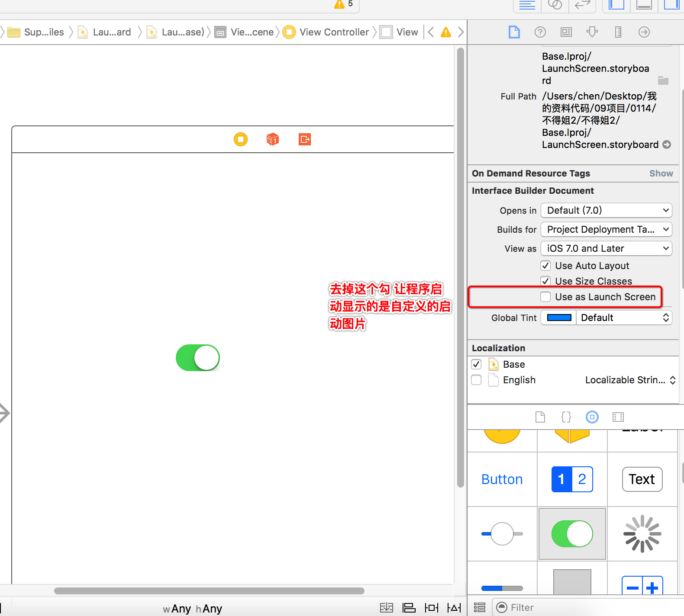
Task: Select Switch object in library
Action: click(x=572, y=534)
